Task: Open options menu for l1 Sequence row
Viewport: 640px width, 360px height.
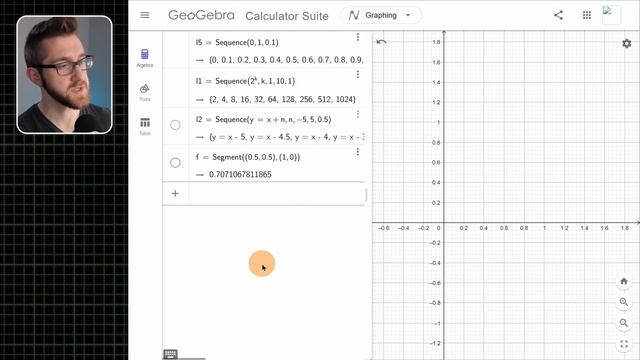Action: (x=358, y=75)
